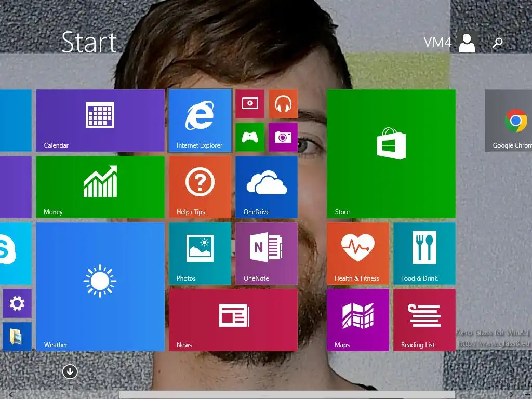Open the small Video tile
The width and height of the screenshot is (532, 399).
click(250, 104)
